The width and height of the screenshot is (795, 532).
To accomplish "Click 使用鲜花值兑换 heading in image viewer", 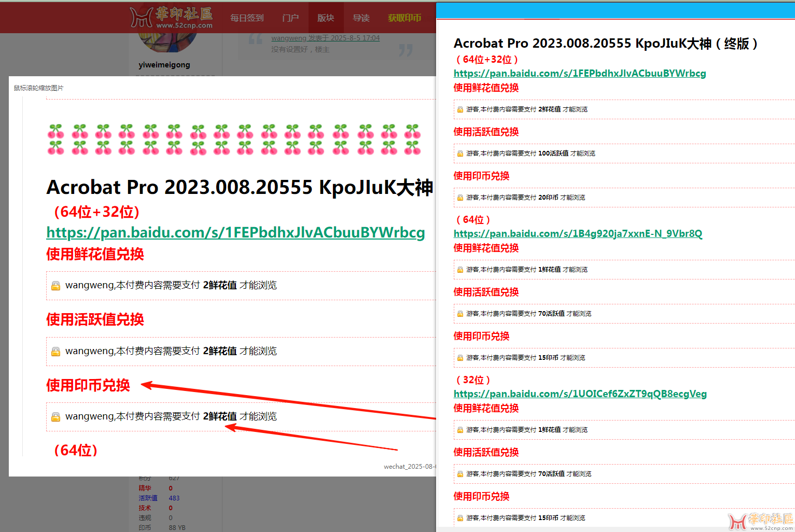I will point(95,254).
